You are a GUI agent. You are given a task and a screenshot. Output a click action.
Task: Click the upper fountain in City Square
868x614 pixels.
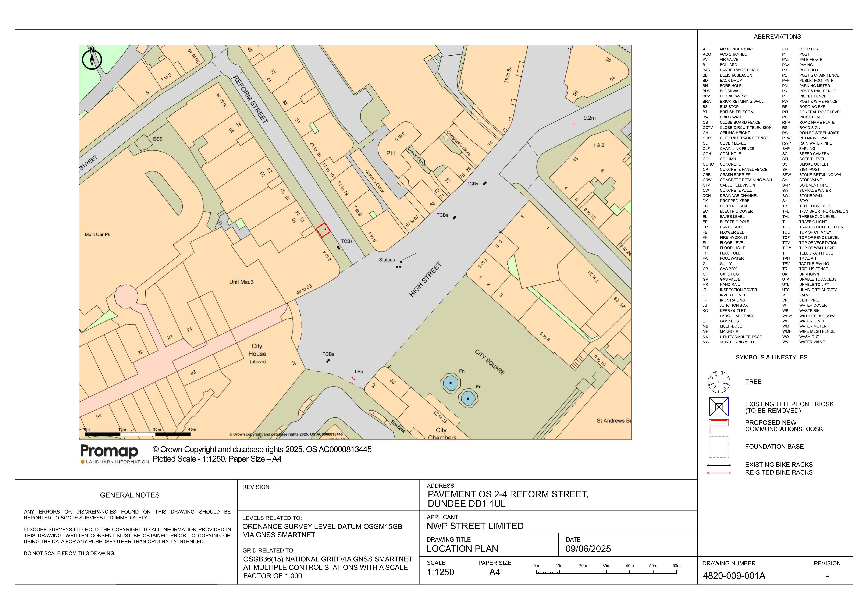pyautogui.click(x=450, y=383)
